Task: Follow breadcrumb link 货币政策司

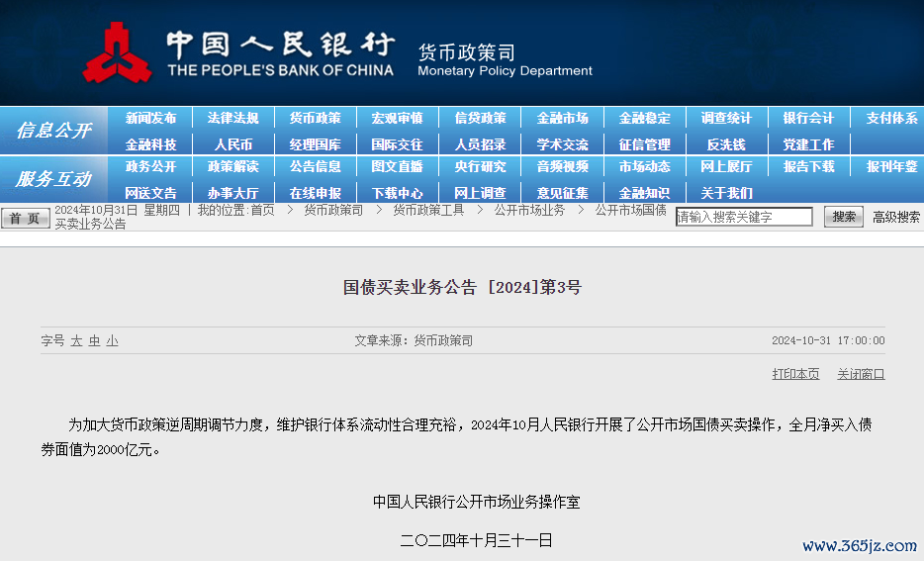Action: [x=333, y=210]
